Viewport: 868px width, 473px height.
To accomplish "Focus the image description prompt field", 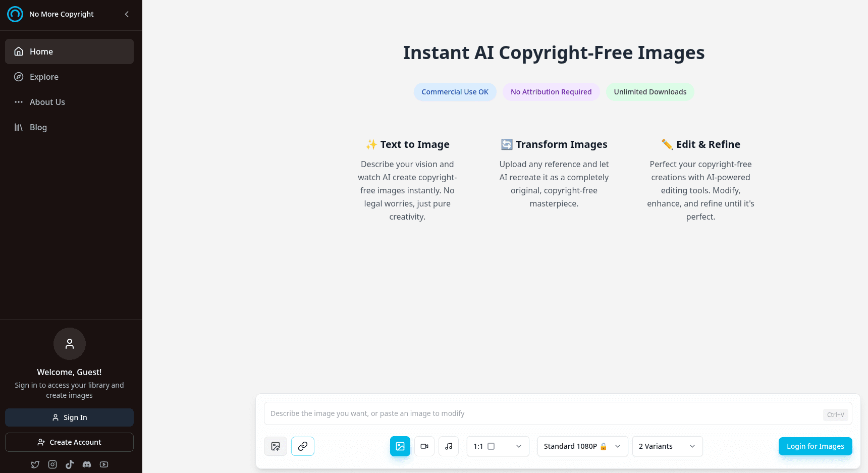I will pyautogui.click(x=542, y=413).
